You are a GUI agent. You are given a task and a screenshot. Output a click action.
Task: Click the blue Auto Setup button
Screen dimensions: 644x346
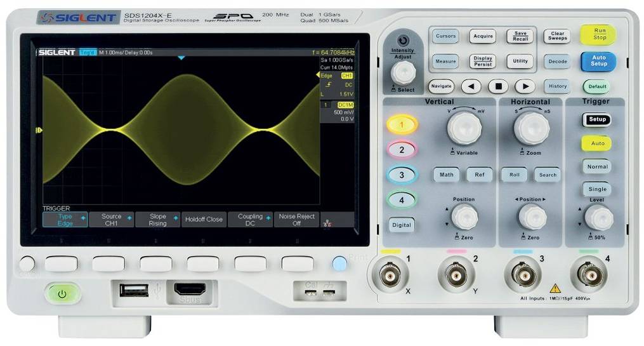(x=599, y=61)
